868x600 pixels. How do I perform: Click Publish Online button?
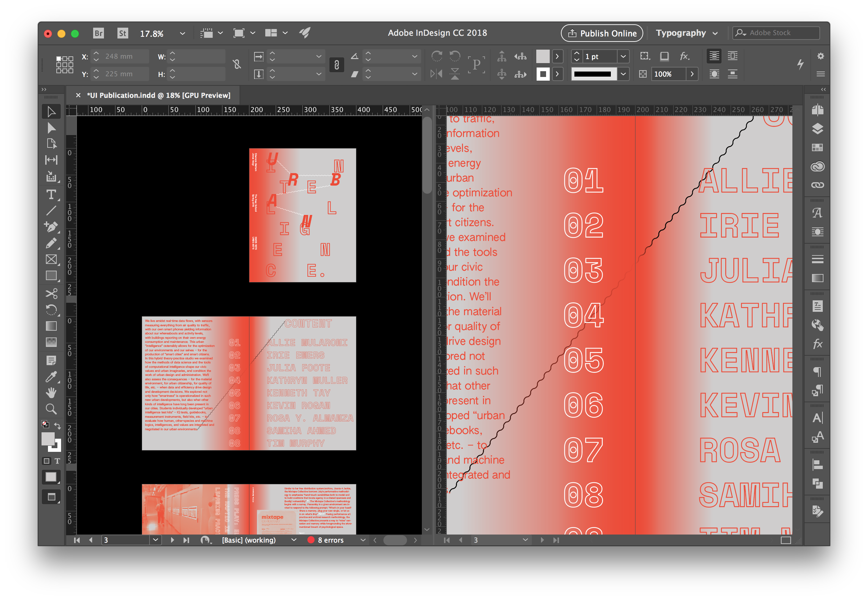click(602, 33)
